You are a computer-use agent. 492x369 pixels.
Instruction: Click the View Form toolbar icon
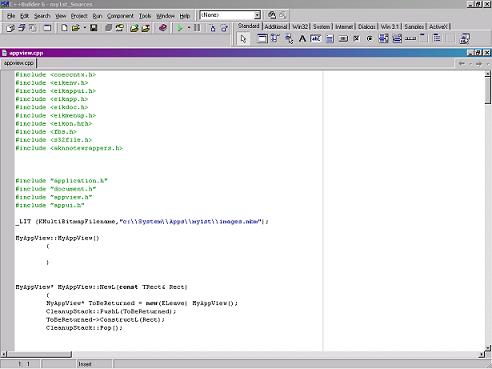pos(21,28)
